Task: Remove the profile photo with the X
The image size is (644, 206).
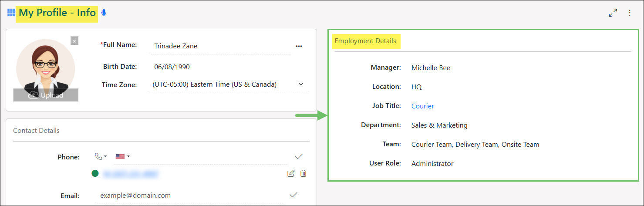Action: [x=74, y=41]
